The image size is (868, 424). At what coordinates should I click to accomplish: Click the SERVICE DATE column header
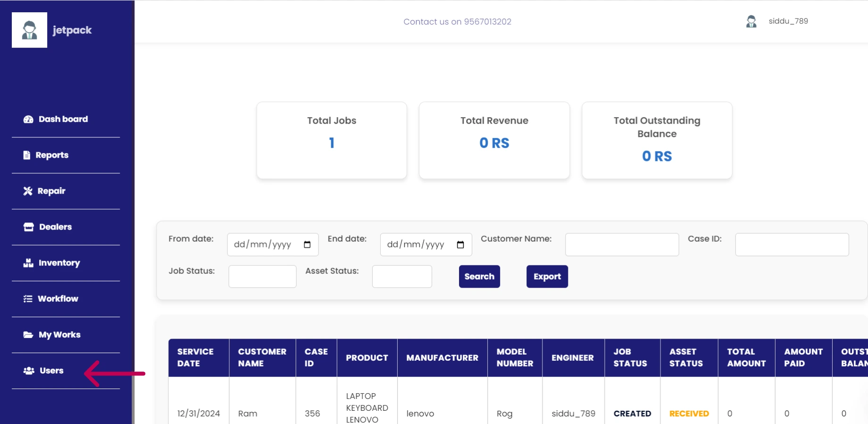point(199,358)
